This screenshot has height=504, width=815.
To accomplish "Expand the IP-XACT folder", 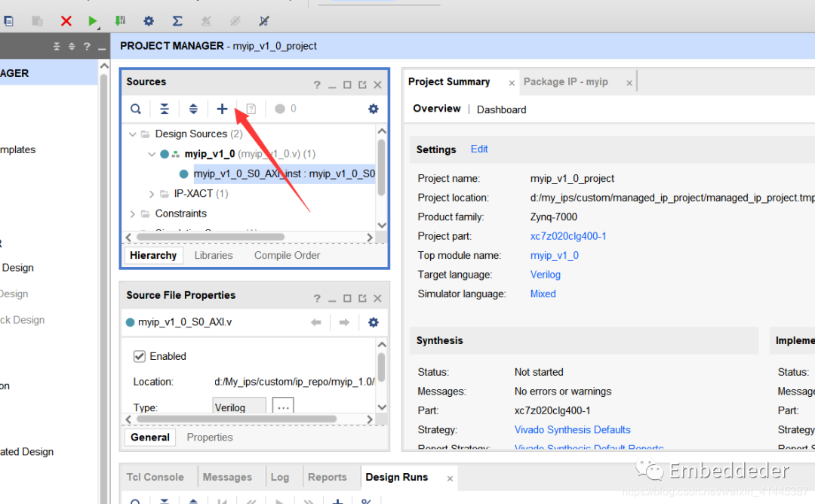I will tap(152, 194).
